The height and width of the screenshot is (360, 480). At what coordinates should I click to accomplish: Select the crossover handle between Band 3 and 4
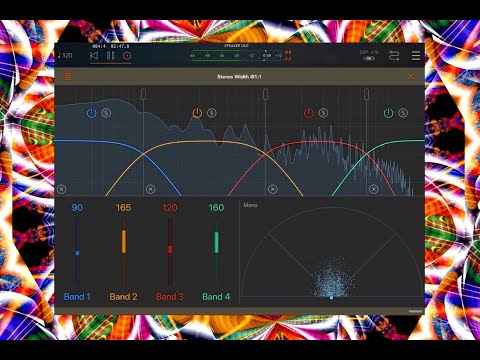(x=367, y=94)
